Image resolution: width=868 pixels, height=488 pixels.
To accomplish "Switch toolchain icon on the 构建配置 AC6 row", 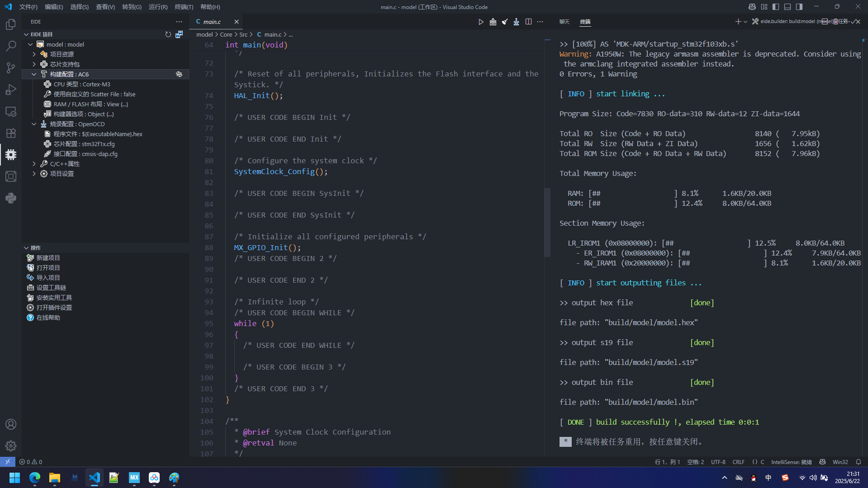I will tap(179, 74).
